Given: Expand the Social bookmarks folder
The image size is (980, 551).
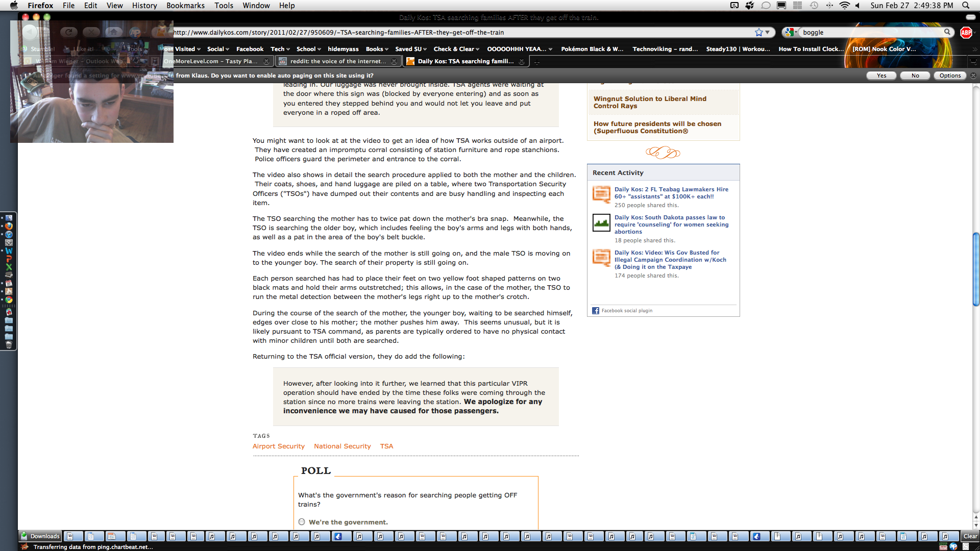Looking at the screenshot, I should pyautogui.click(x=218, y=49).
